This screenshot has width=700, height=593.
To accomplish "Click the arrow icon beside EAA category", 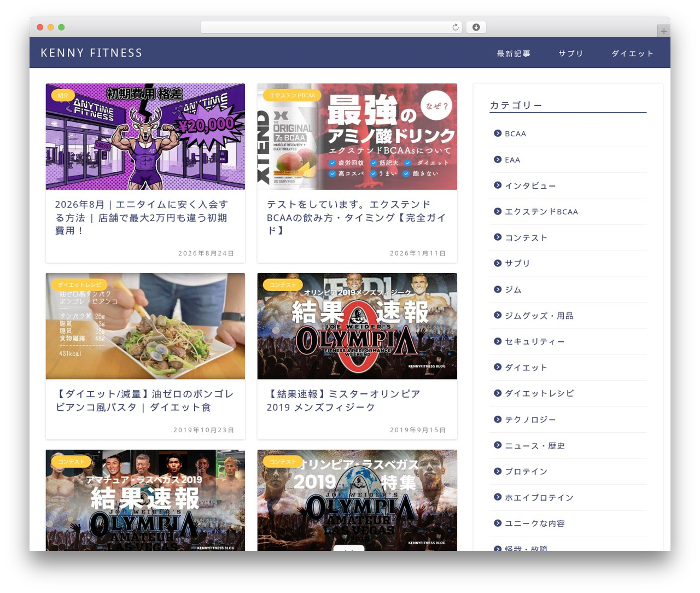I will pos(498,160).
